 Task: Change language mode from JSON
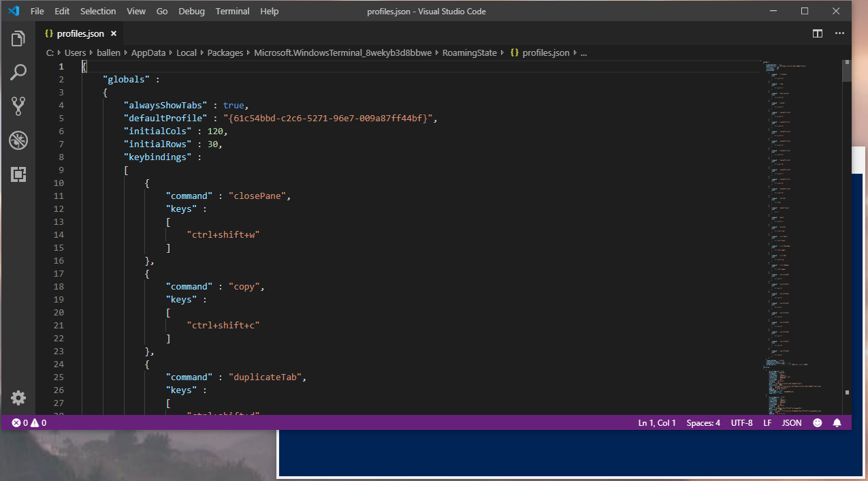click(x=791, y=422)
